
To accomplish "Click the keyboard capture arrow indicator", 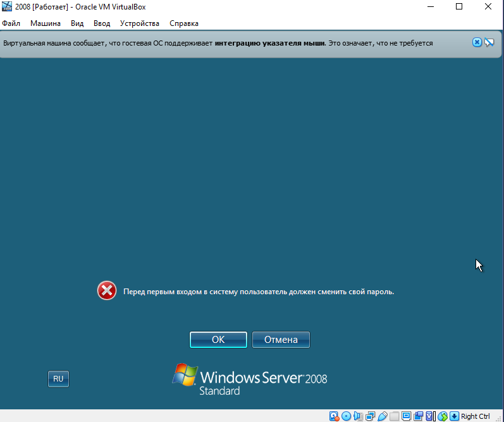I will (x=454, y=416).
